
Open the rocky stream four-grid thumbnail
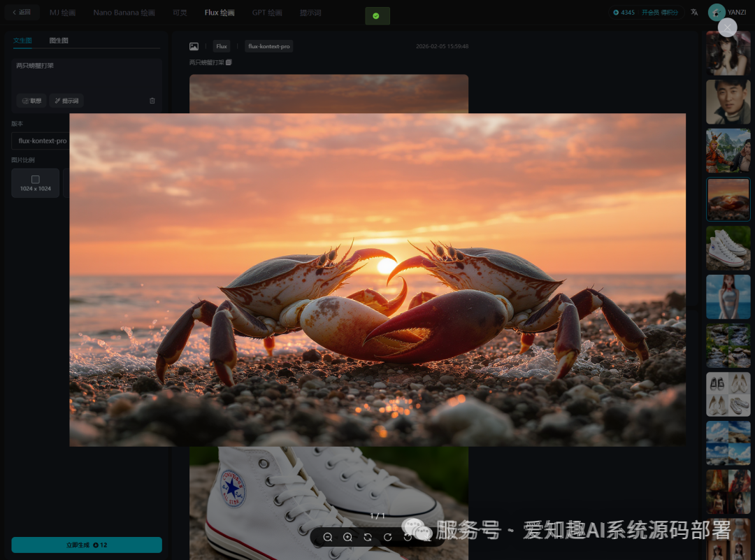pyautogui.click(x=728, y=346)
